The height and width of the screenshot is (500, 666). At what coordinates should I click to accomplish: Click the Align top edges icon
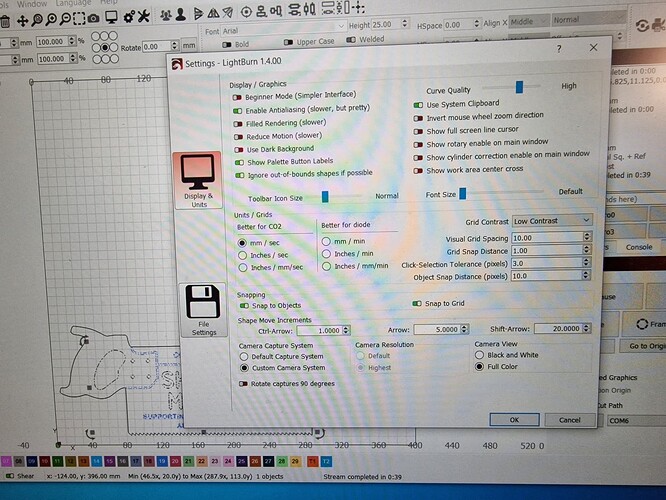(x=276, y=11)
